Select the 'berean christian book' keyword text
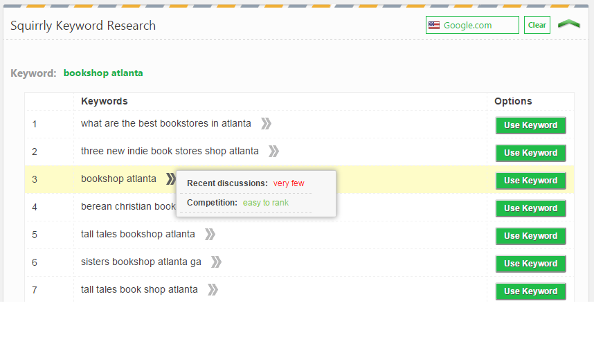Viewport: 594px width, 364px height. click(x=128, y=206)
